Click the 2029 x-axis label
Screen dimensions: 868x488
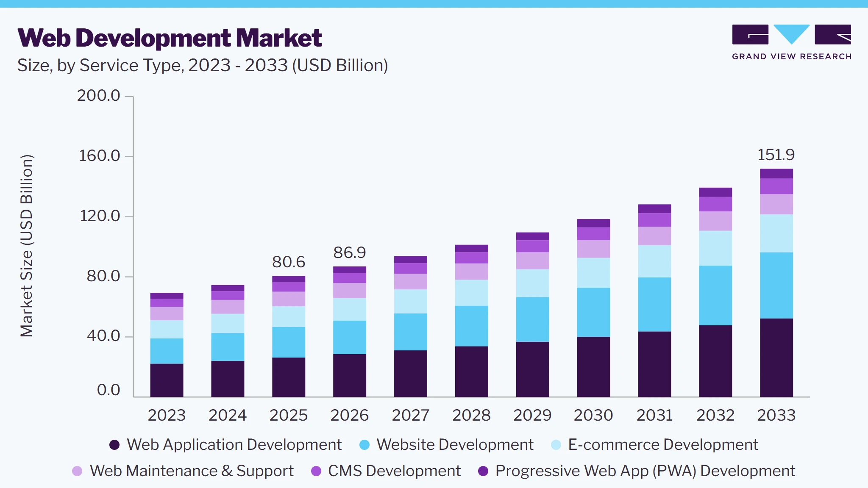[x=532, y=415]
